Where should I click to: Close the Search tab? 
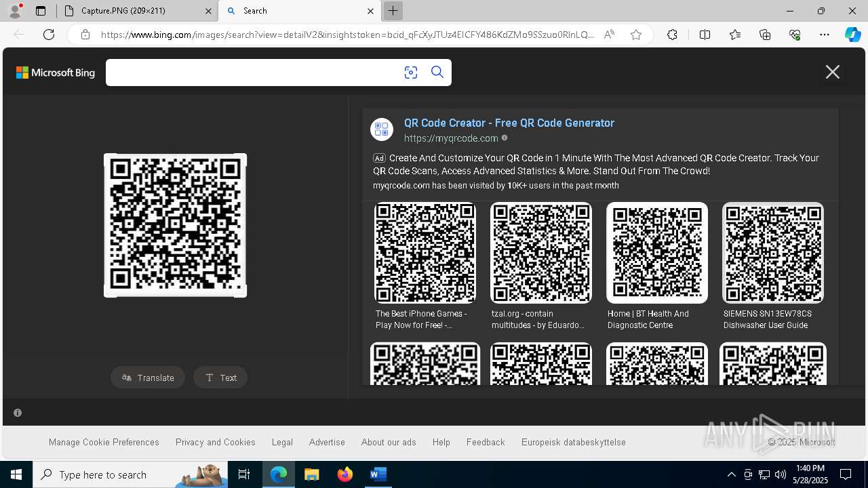click(x=370, y=11)
